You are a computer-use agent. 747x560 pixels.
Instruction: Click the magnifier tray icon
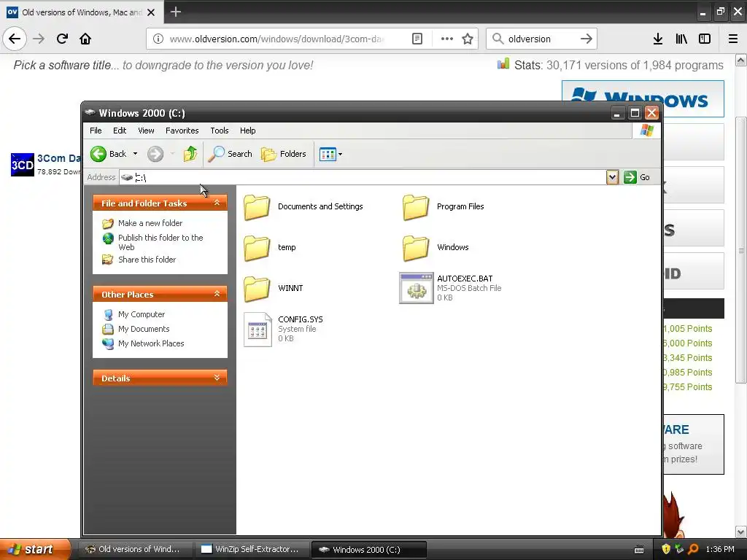pyautogui.click(x=693, y=549)
